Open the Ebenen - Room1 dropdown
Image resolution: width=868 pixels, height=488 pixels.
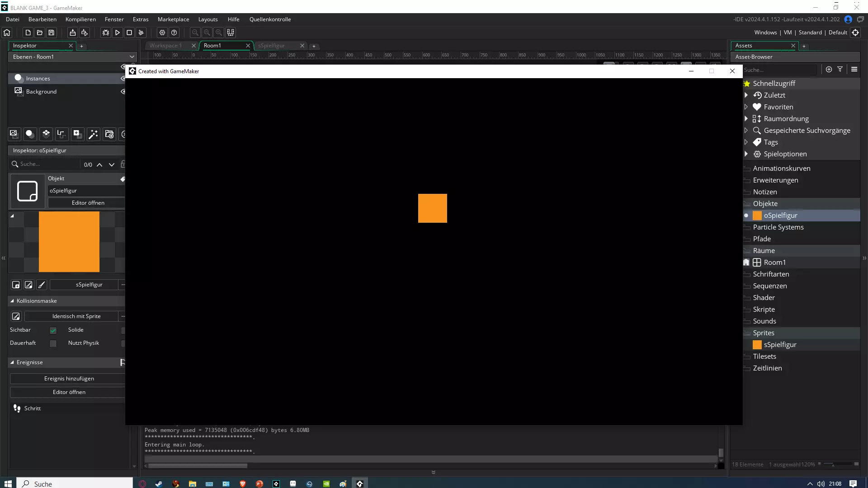tap(72, 57)
